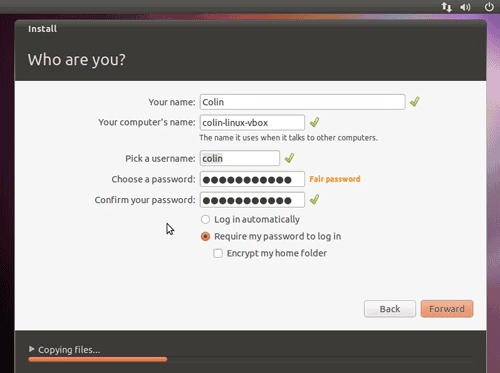Click Forward to continue installation
The width and height of the screenshot is (500, 373).
447,309
